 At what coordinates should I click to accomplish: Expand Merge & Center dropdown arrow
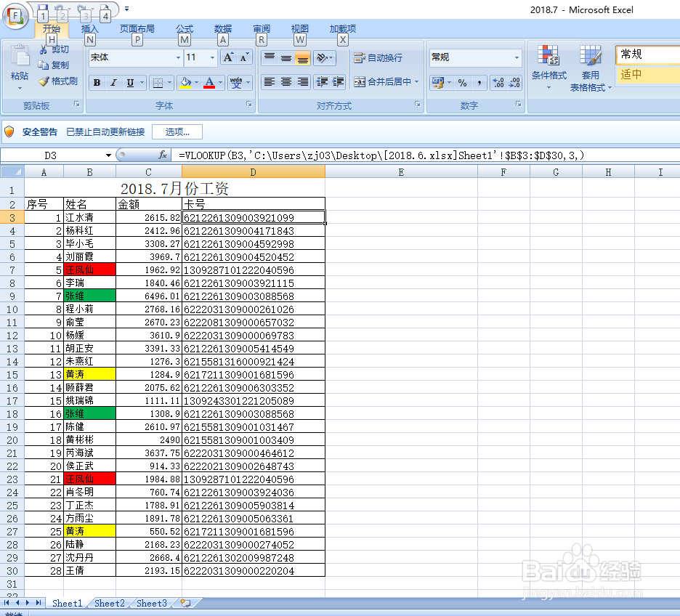point(417,82)
